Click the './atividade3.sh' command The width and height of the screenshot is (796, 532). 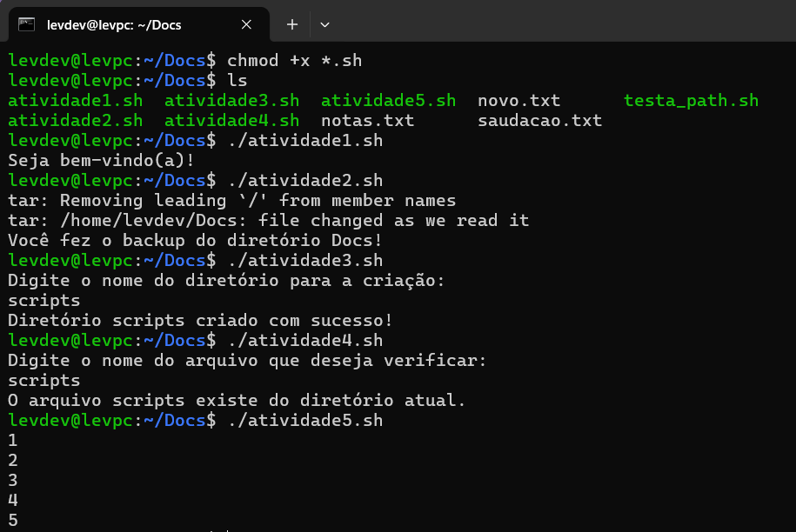pos(305,261)
